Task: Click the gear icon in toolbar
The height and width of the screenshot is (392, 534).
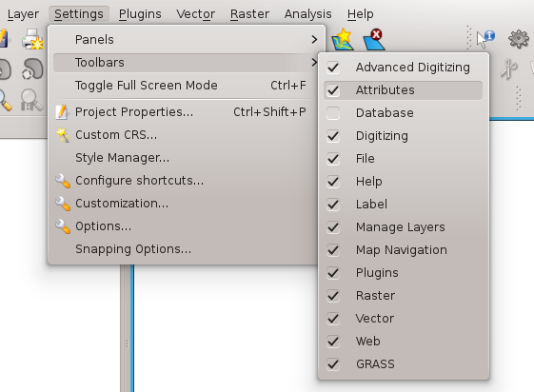Action: [519, 39]
